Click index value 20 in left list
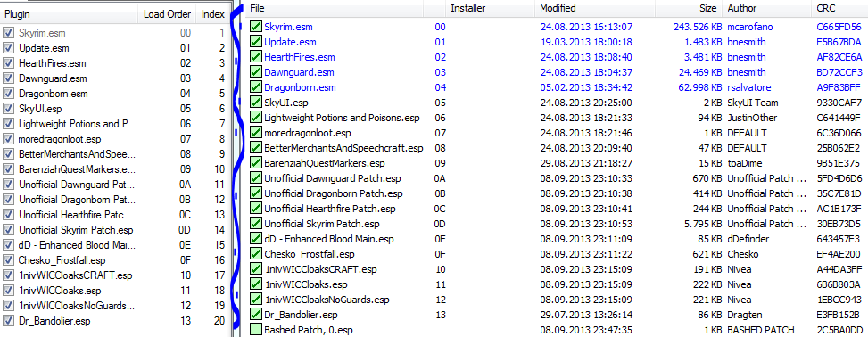The width and height of the screenshot is (868, 337). pyautogui.click(x=219, y=320)
